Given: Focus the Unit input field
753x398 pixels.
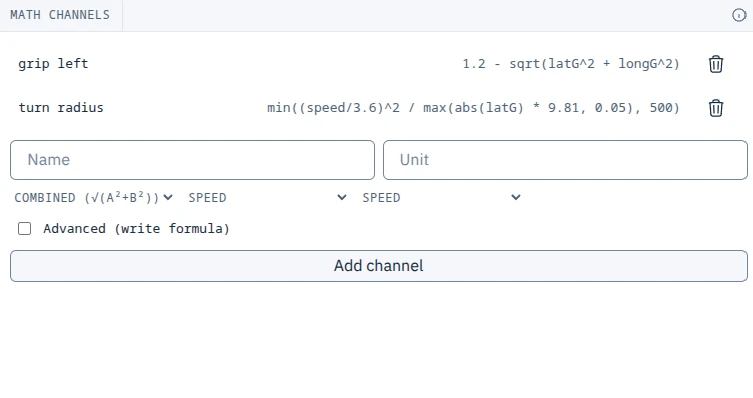Looking at the screenshot, I should click(565, 160).
